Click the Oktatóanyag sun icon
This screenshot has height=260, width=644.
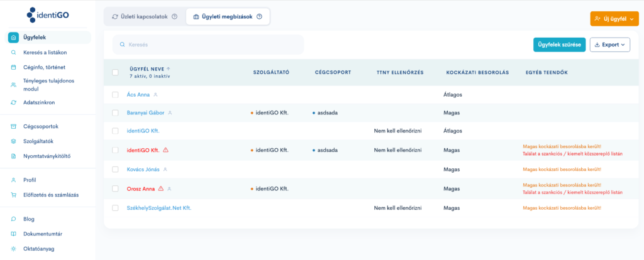(14, 249)
